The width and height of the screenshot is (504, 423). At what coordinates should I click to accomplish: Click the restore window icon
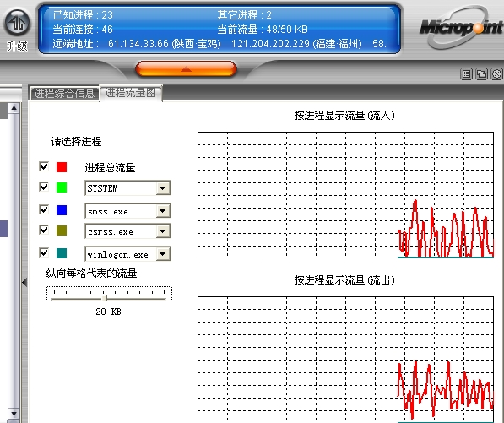tap(481, 74)
